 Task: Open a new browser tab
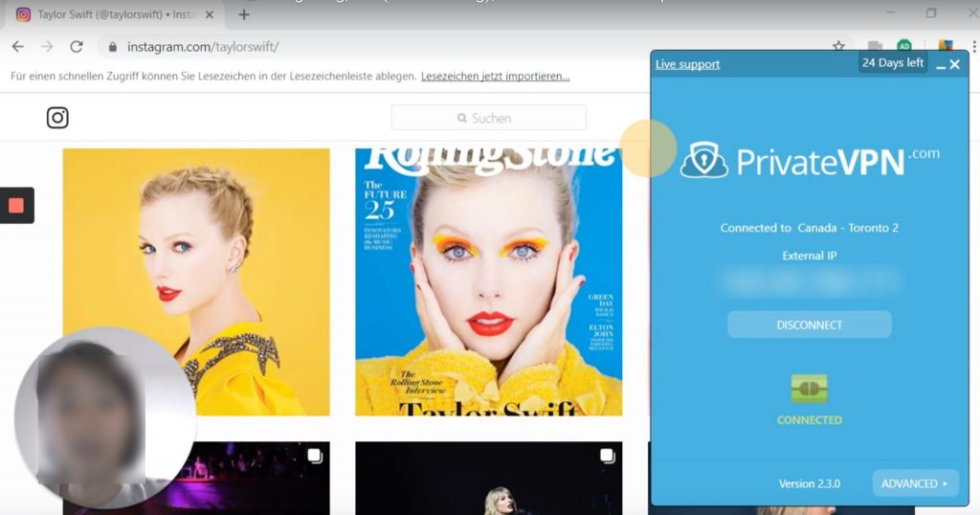[244, 14]
